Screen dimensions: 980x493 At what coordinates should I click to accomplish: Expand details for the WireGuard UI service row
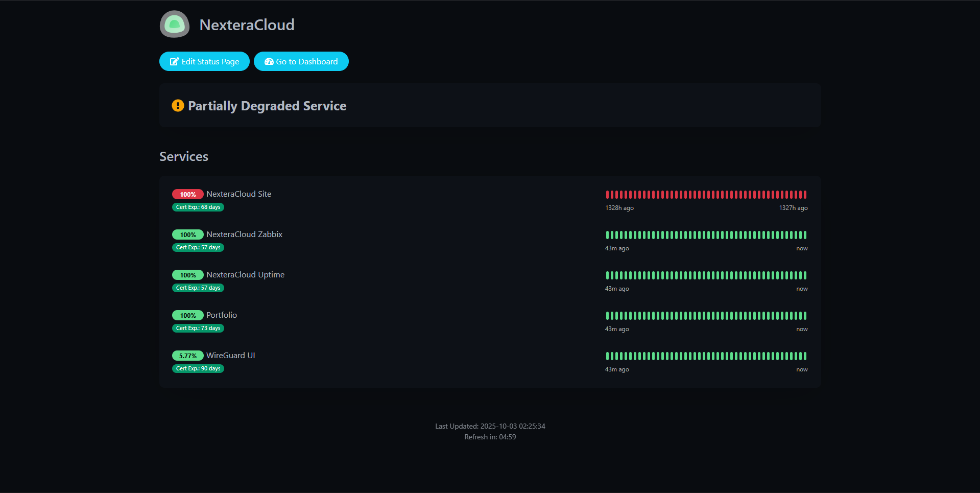click(230, 355)
